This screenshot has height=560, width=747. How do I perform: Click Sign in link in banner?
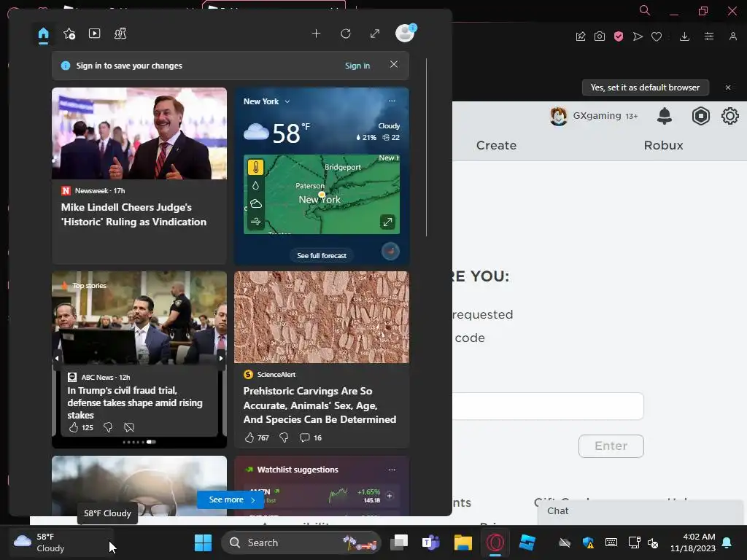[357, 66]
